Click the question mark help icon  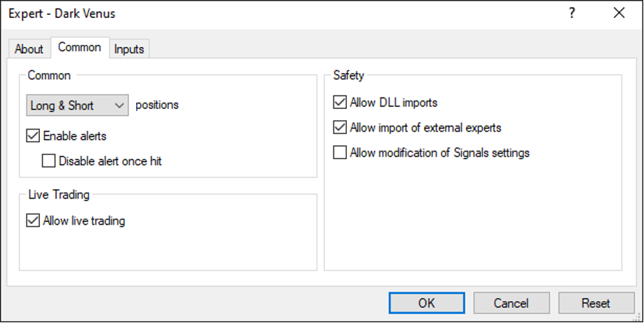click(x=571, y=13)
